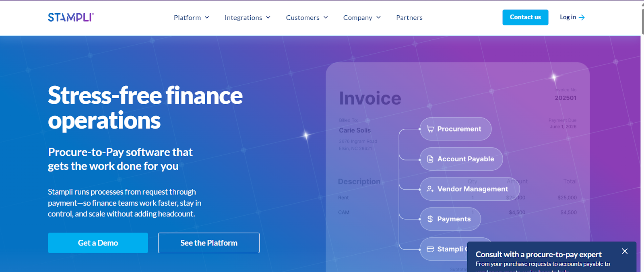Click the Account Payable document icon

pyautogui.click(x=430, y=159)
